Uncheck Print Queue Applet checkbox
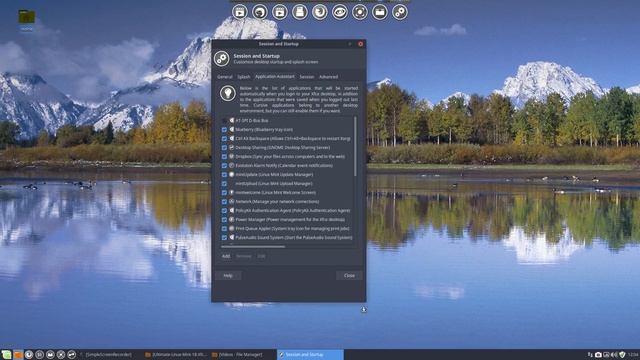640x360 pixels. (224, 229)
